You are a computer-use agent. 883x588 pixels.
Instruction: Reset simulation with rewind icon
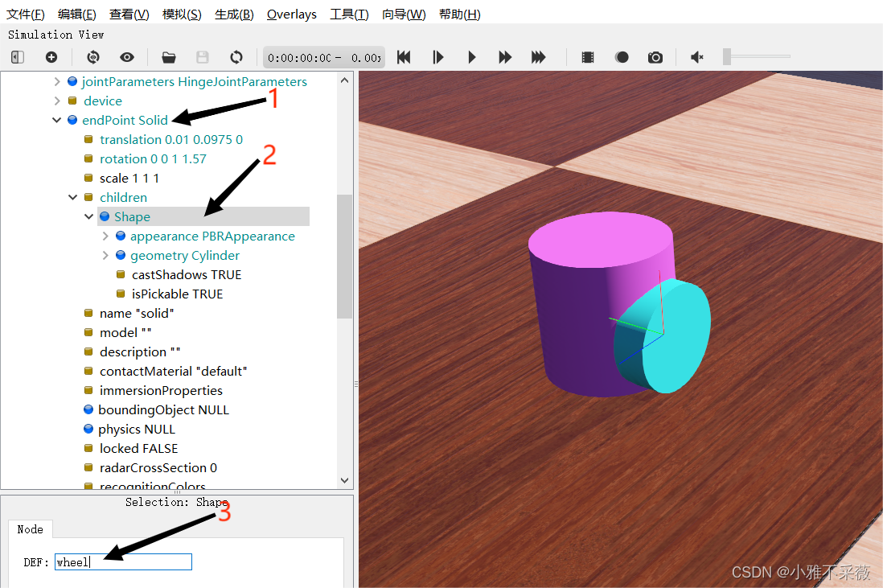[404, 57]
